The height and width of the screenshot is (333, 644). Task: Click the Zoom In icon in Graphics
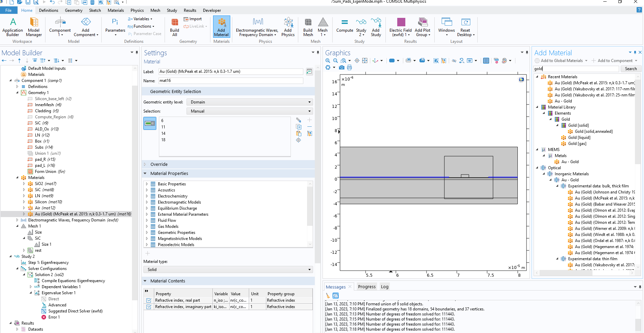click(x=328, y=61)
